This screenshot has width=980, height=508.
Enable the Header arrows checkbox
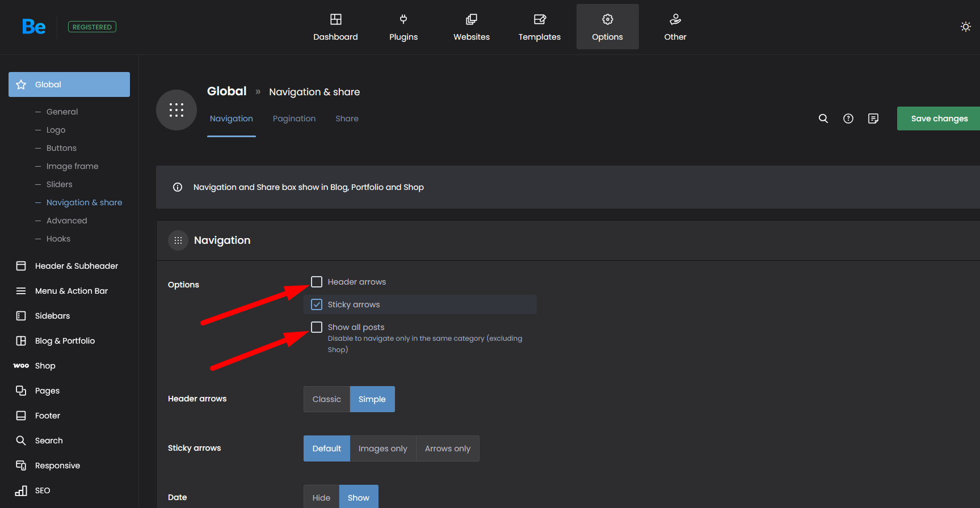[x=317, y=282]
